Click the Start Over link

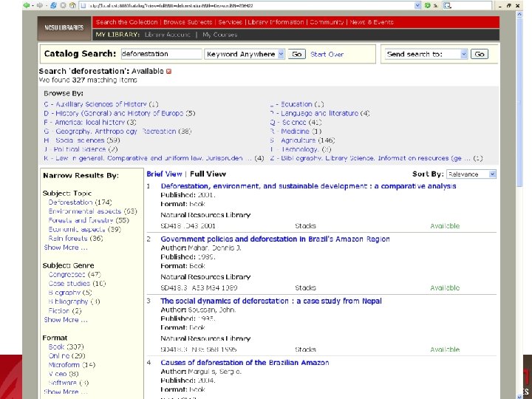pos(327,54)
